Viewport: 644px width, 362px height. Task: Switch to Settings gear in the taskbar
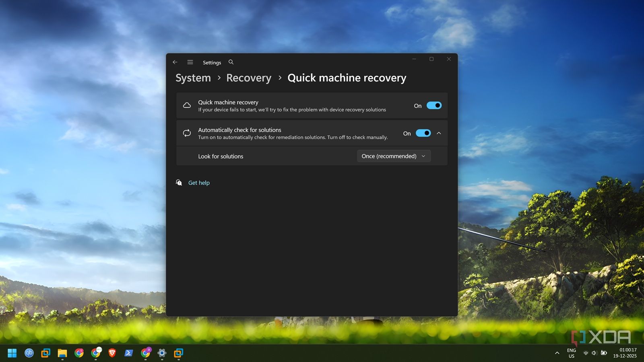click(x=162, y=353)
